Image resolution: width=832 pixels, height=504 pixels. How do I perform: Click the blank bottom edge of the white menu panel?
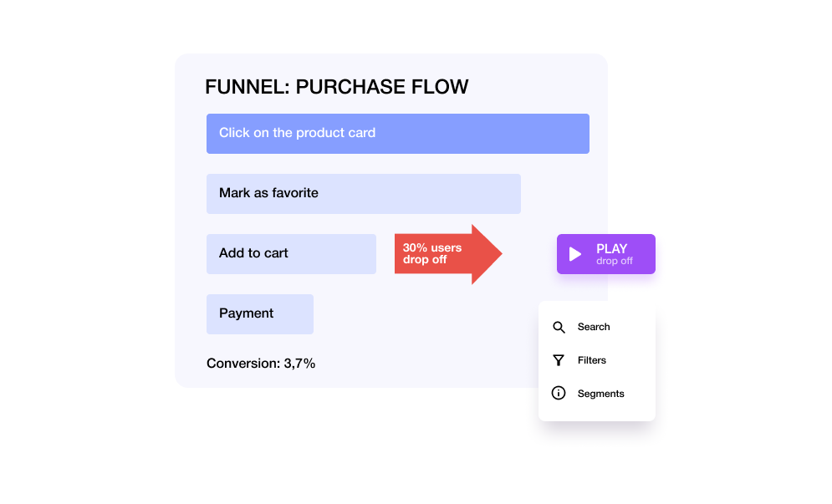(x=596, y=414)
